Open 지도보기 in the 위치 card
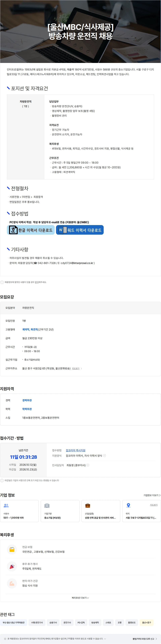The height and width of the screenshot is (644, 161). (154, 505)
